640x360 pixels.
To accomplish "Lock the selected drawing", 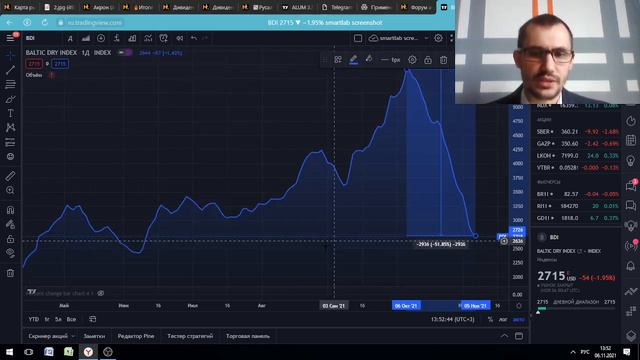I will (428, 60).
